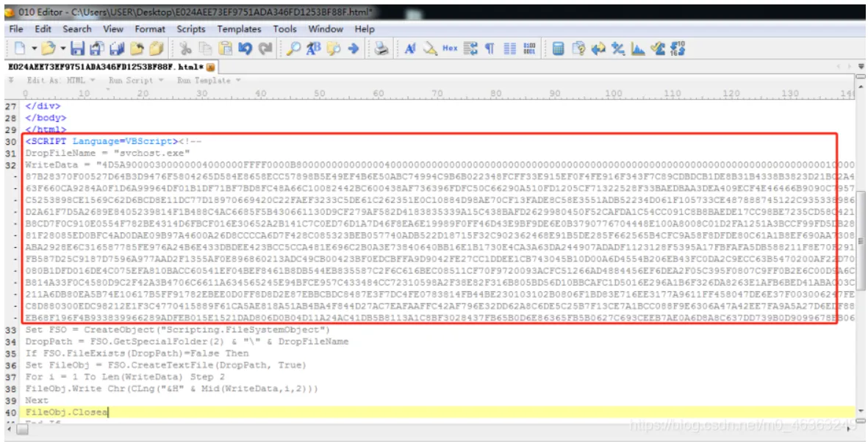Click the Checksum tool icon
This screenshot has width=868, height=444.
point(658,49)
